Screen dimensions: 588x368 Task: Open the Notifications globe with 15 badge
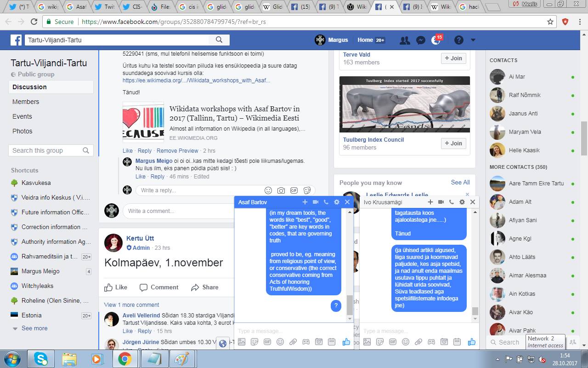[436, 40]
